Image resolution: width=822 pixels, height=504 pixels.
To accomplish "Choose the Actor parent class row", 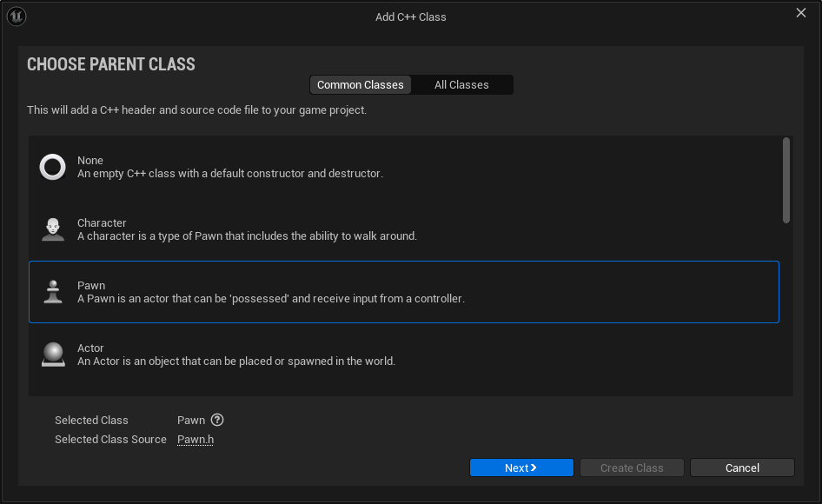I will pos(404,355).
